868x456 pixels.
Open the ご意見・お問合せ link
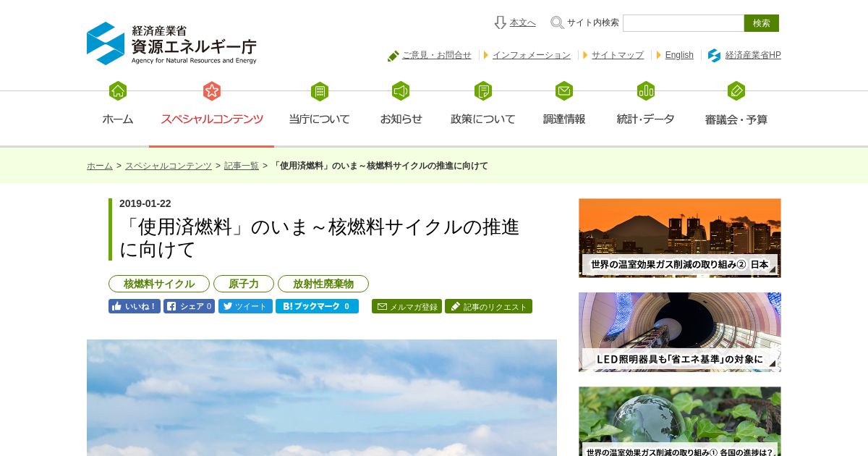tap(437, 55)
